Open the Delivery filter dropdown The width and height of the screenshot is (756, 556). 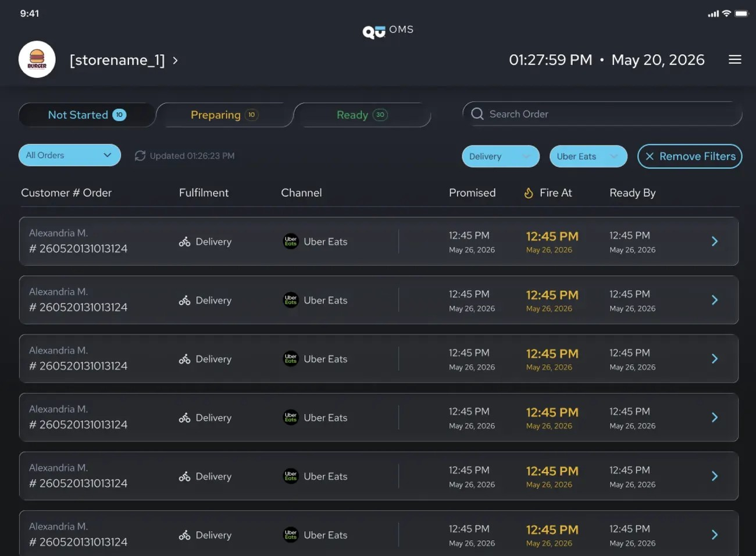pos(501,156)
